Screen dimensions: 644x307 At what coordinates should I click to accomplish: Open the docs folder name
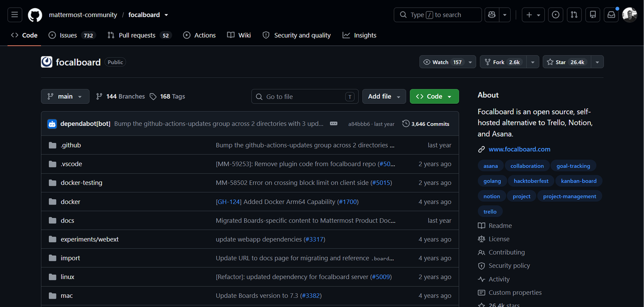[67, 220]
